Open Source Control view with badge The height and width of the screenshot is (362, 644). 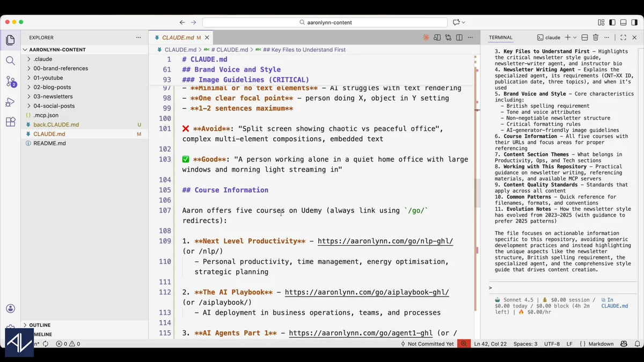coord(10,82)
